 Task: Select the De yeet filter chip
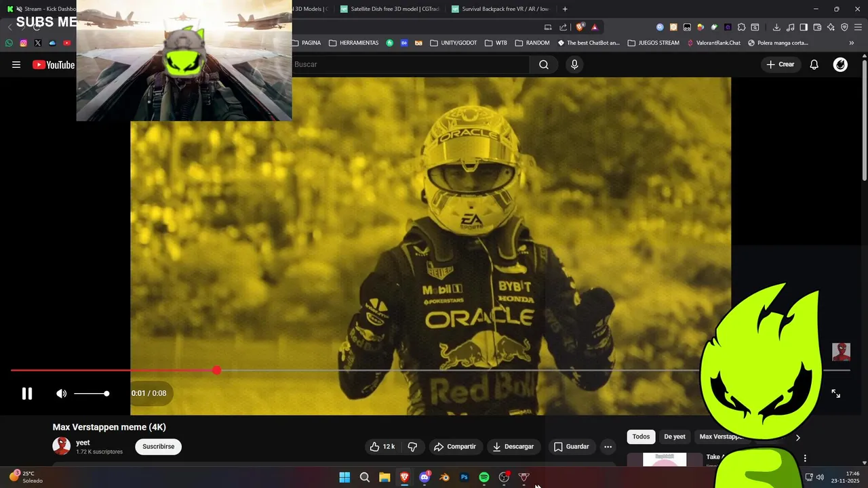[x=675, y=436]
